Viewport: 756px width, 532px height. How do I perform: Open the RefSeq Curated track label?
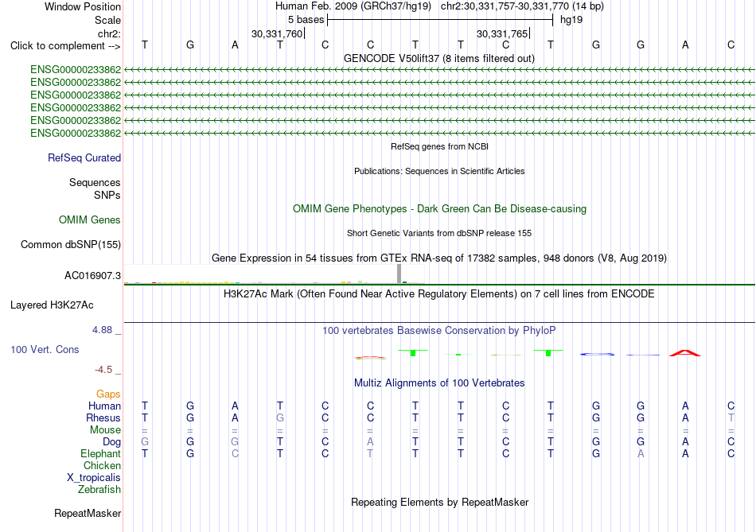click(84, 157)
